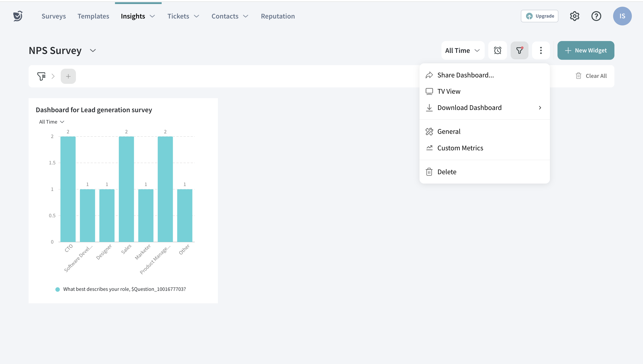The height and width of the screenshot is (364, 643).
Task: Click the SurveySparrow logo icon
Action: pos(18,16)
